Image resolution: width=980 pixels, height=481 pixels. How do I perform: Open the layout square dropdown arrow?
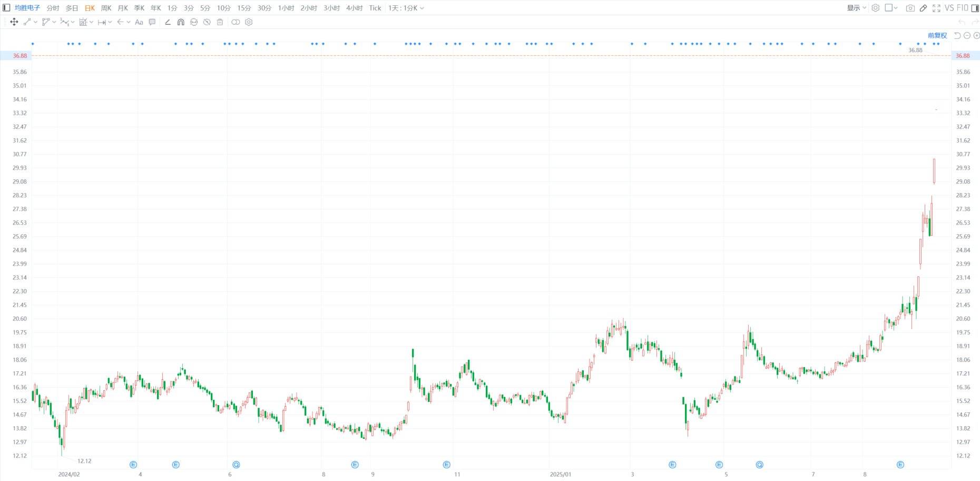896,8
